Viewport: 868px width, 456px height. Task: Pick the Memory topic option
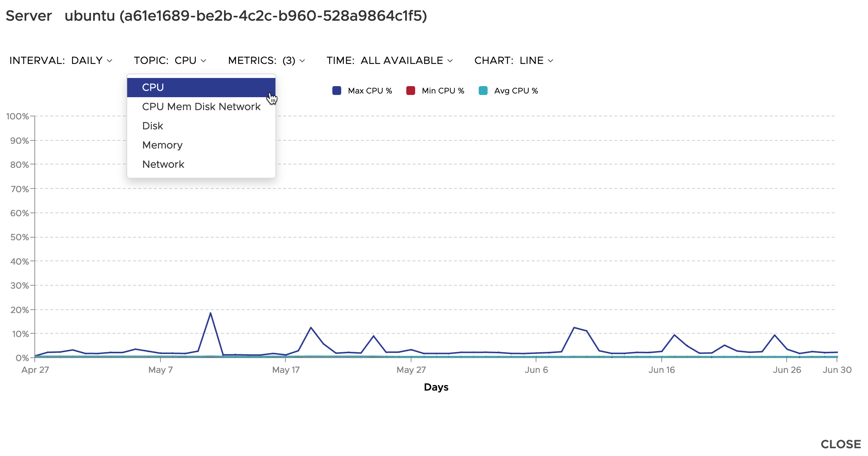tap(201, 145)
